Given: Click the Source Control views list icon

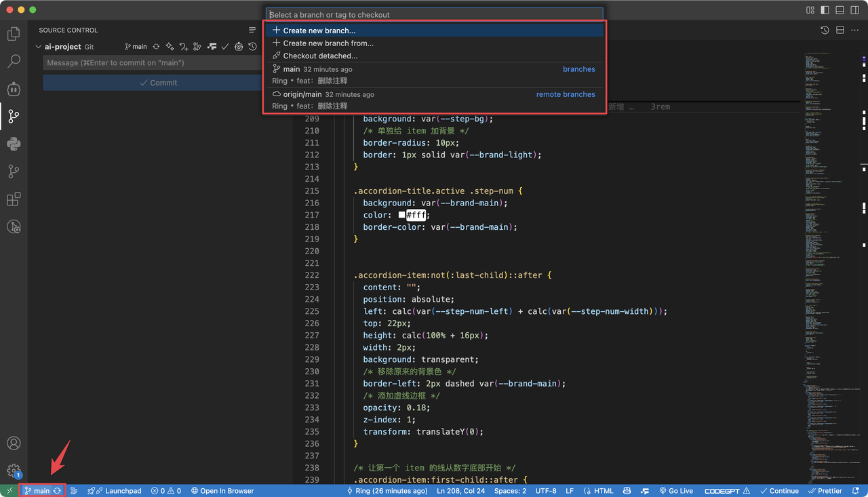Looking at the screenshot, I should pyautogui.click(x=252, y=31).
